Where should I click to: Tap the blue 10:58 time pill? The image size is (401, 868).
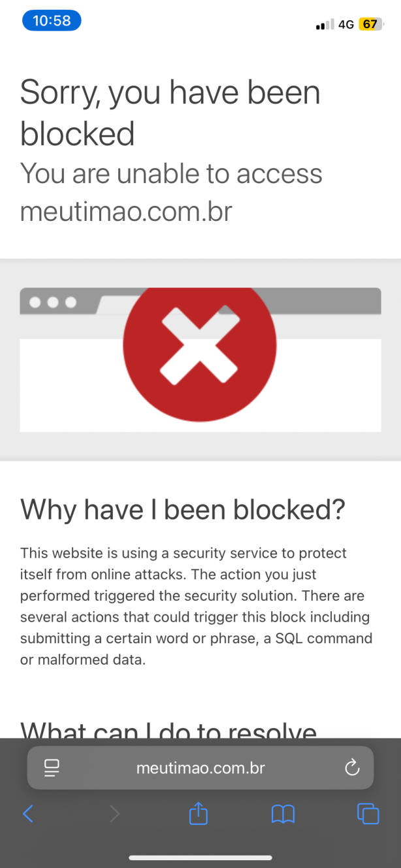pyautogui.click(x=52, y=21)
